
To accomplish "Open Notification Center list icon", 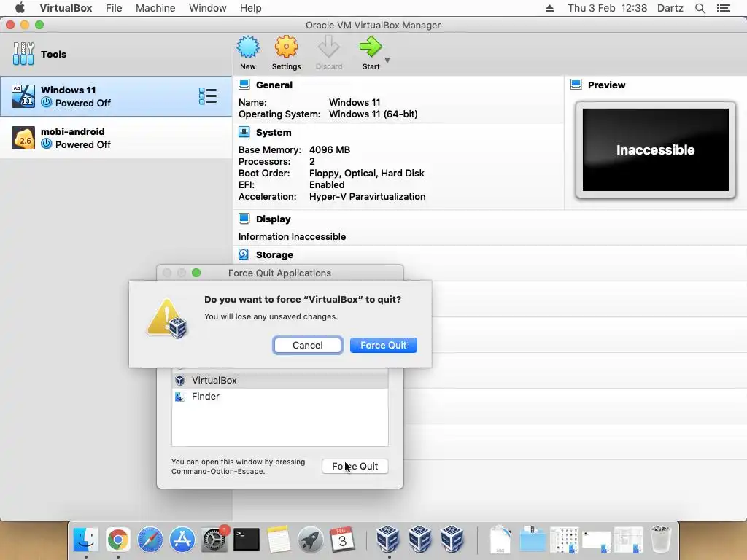I will [x=723, y=8].
